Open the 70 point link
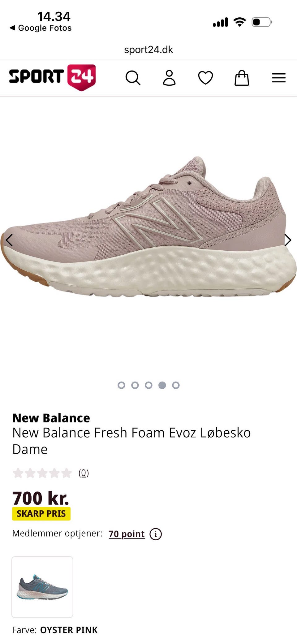Image resolution: width=297 pixels, height=644 pixels. point(127,534)
